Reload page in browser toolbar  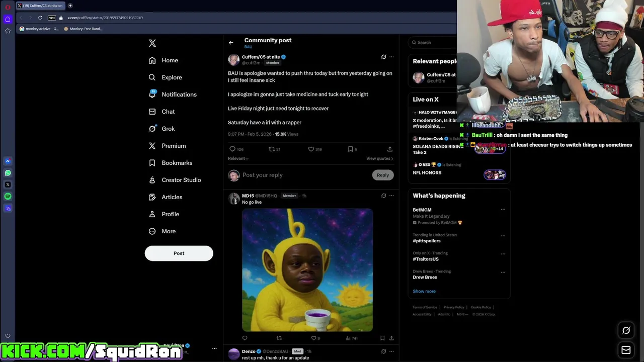(x=40, y=18)
